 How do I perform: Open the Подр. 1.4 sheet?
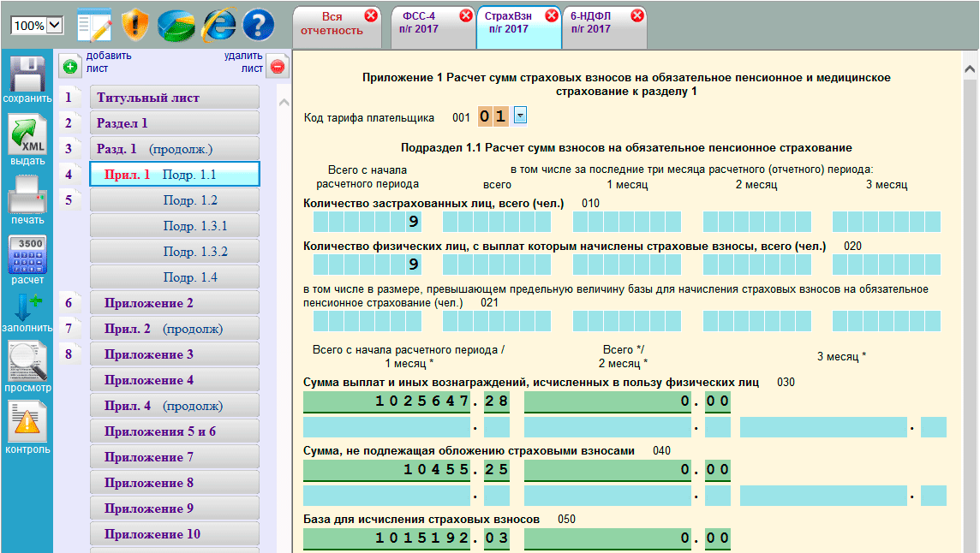pyautogui.click(x=175, y=276)
